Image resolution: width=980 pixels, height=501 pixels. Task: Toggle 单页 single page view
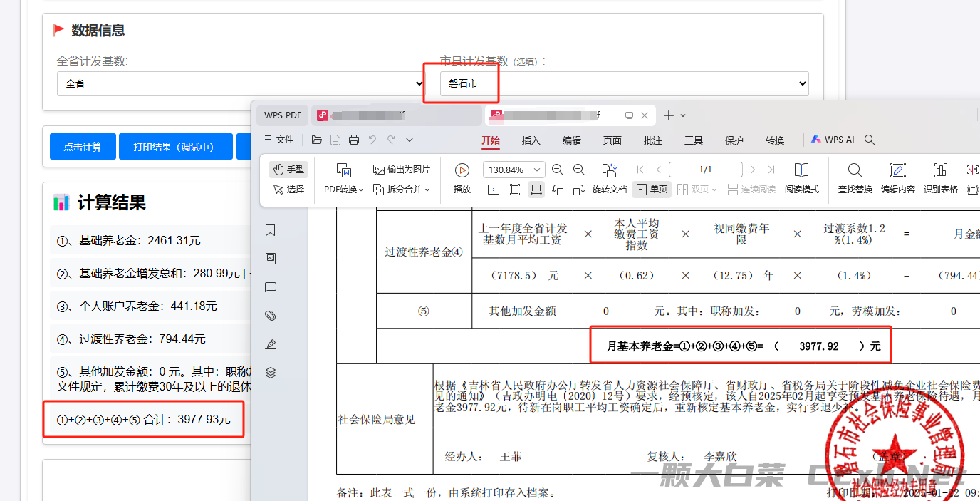[x=651, y=190]
